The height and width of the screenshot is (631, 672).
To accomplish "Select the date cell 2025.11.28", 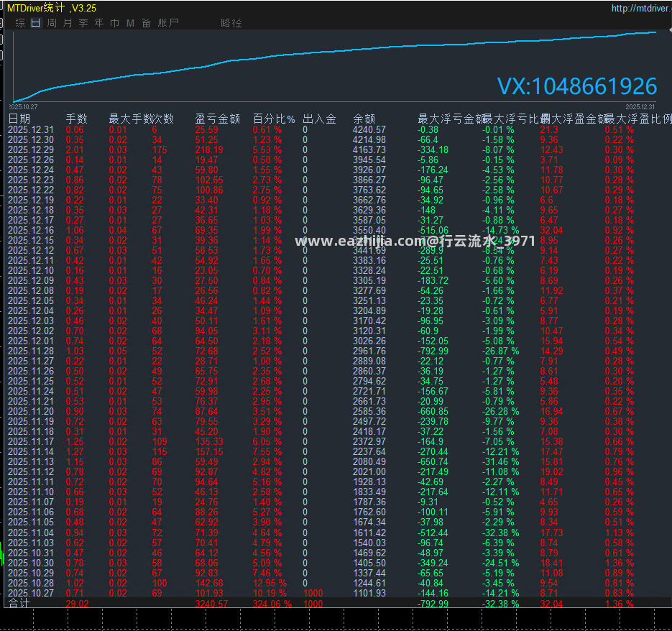I will click(x=31, y=351).
